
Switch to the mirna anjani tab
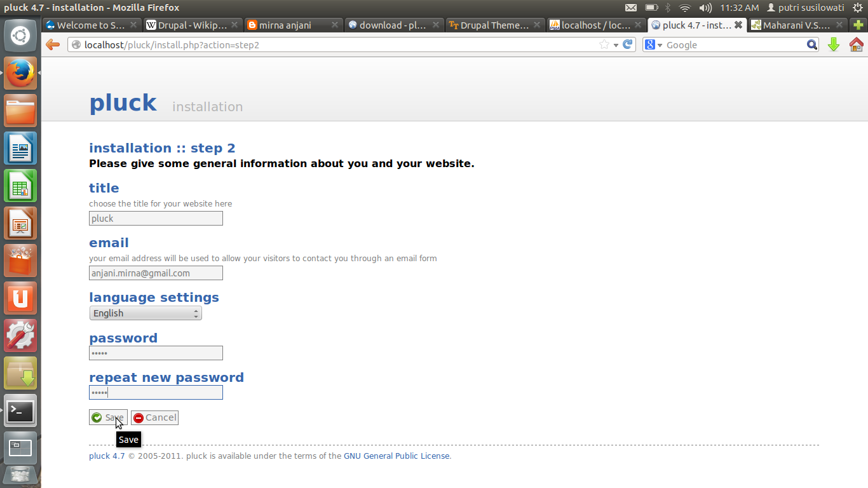(x=294, y=25)
